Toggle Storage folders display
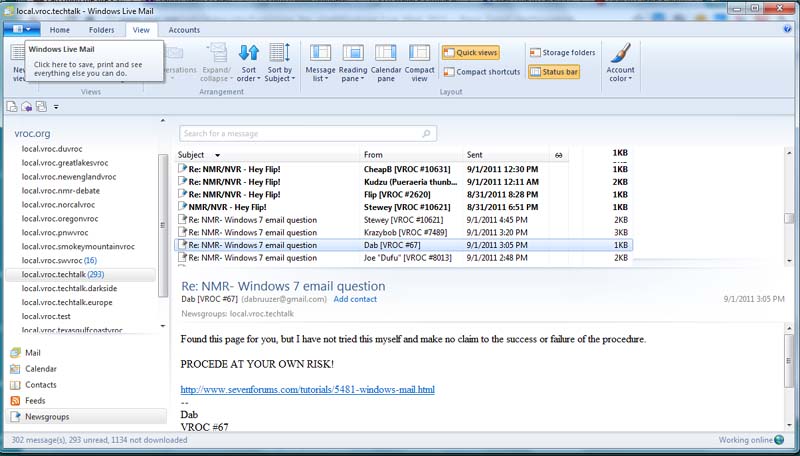 [x=562, y=53]
